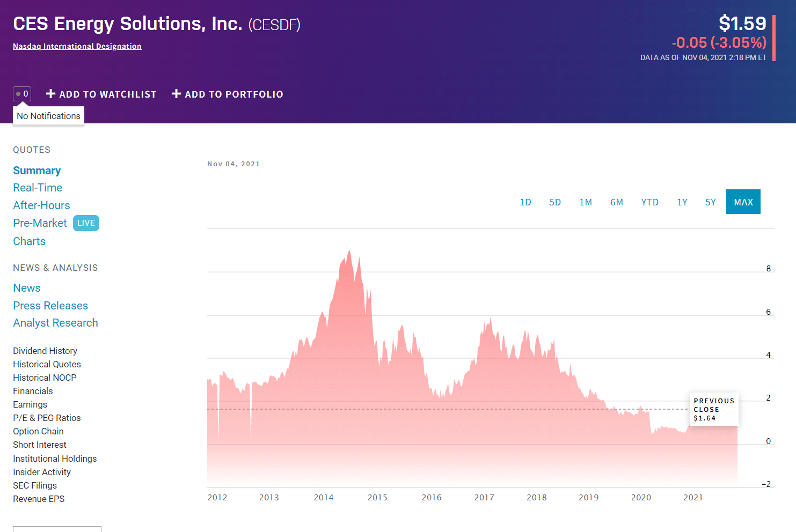This screenshot has width=796, height=532.
Task: Go to After-Hours quotes
Action: [x=41, y=205]
